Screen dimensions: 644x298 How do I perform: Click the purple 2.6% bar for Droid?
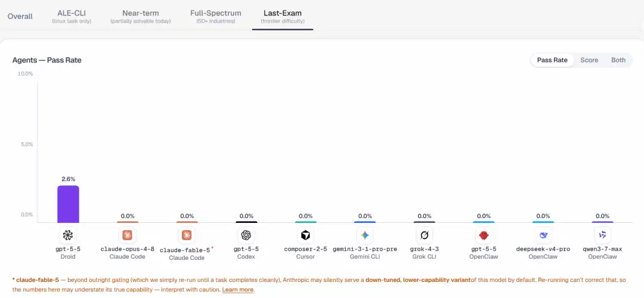68,204
